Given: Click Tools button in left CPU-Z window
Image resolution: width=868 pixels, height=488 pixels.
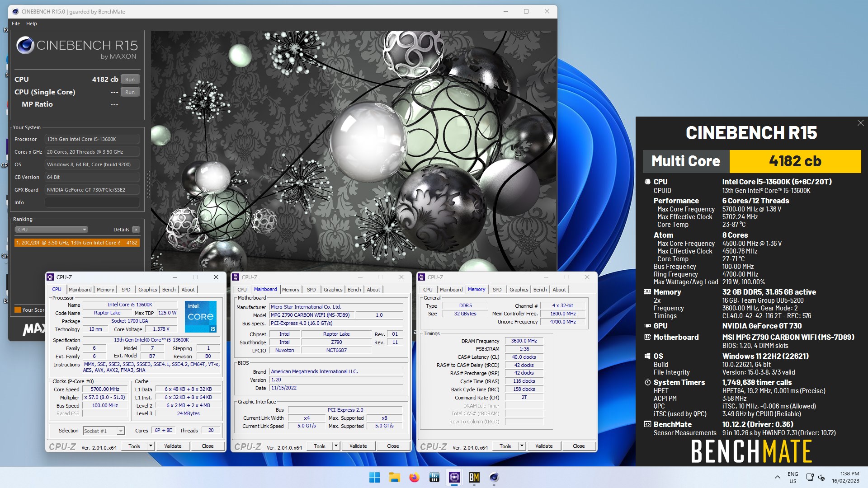Looking at the screenshot, I should click(x=134, y=446).
